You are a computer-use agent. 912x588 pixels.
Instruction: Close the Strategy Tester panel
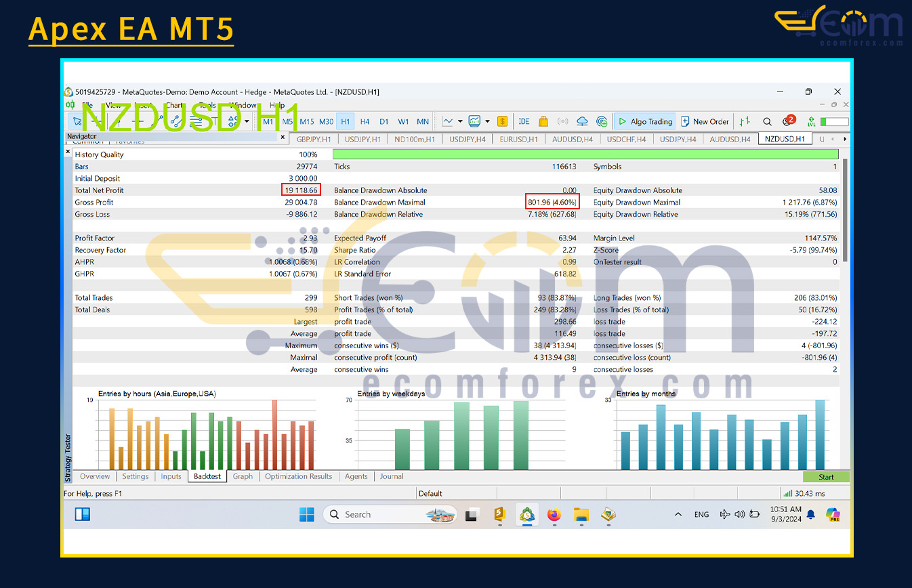tap(68, 152)
